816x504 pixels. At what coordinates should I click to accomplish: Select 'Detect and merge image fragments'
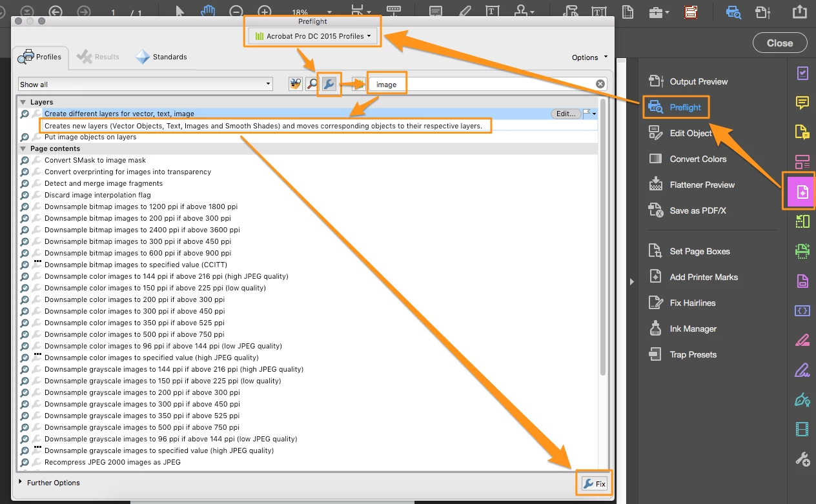(x=103, y=183)
